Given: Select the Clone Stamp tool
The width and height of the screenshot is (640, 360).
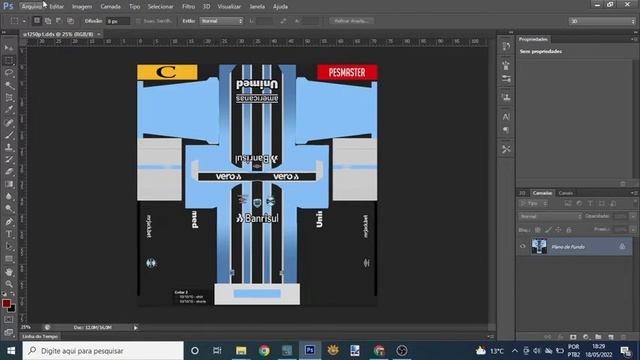Looking at the screenshot, I should click(9, 147).
